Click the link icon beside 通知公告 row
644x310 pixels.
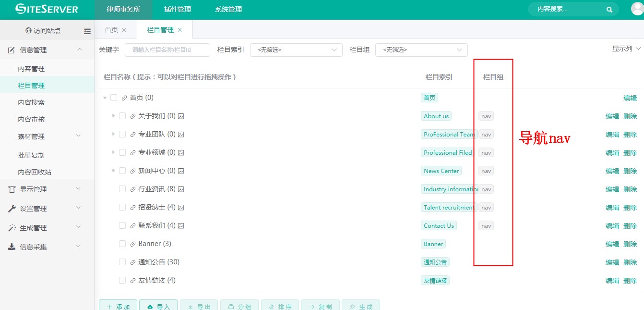133,262
